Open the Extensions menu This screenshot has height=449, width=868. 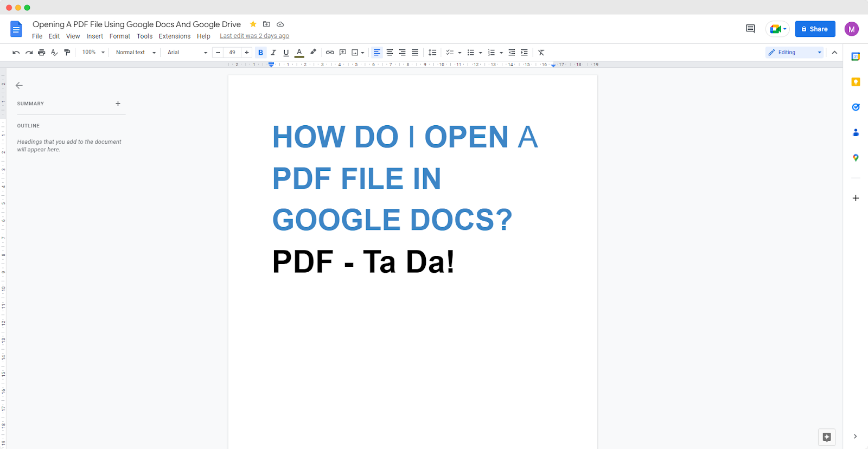[175, 36]
